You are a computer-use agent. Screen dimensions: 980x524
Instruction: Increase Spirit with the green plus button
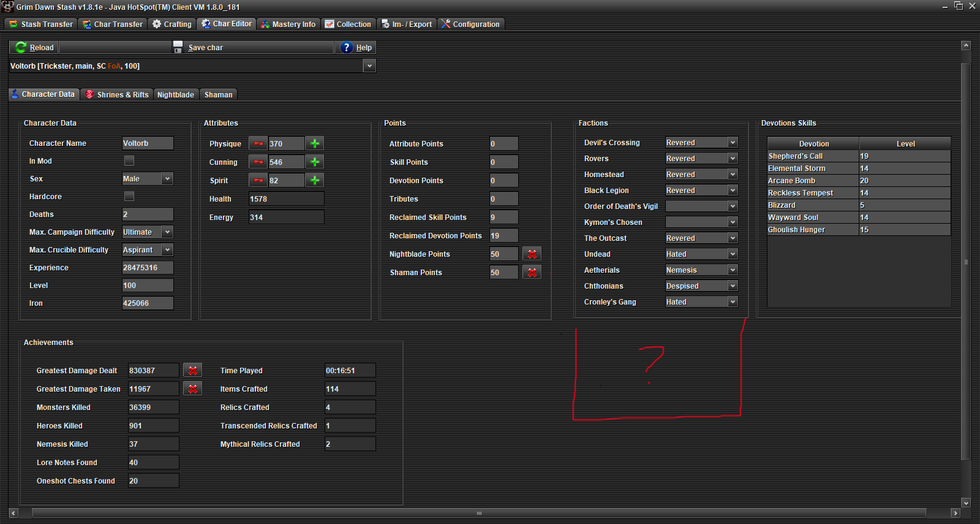(x=314, y=180)
